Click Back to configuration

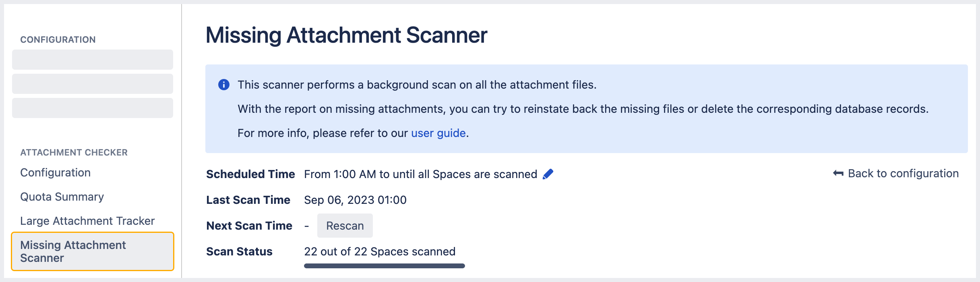(x=903, y=173)
